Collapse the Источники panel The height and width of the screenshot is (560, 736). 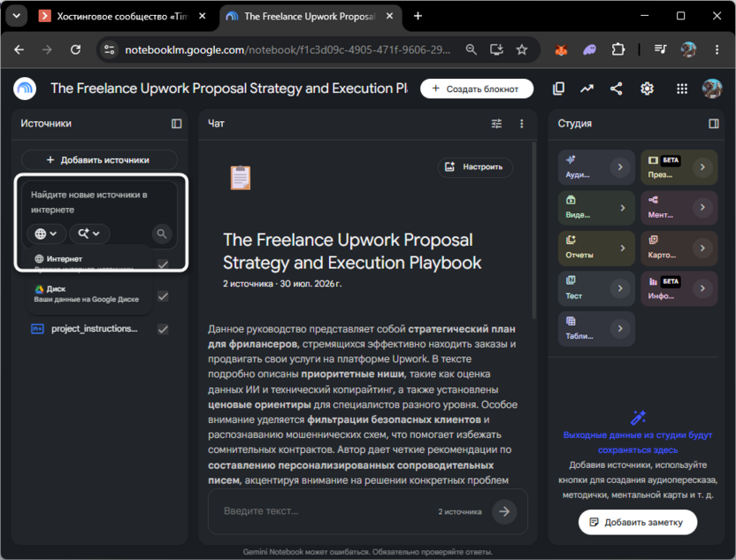tap(177, 124)
